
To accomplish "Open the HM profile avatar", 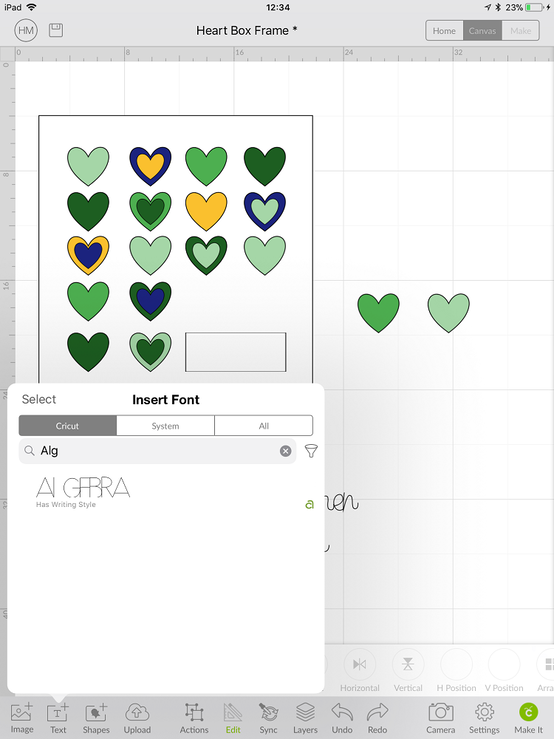I will tap(26, 31).
